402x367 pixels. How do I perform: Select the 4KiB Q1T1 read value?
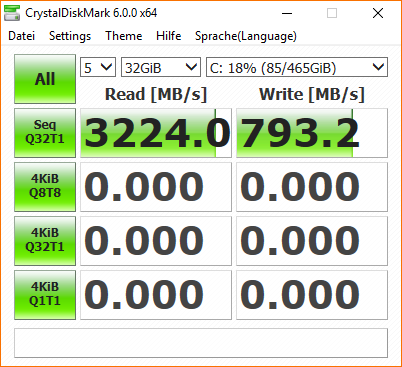pyautogui.click(x=156, y=295)
